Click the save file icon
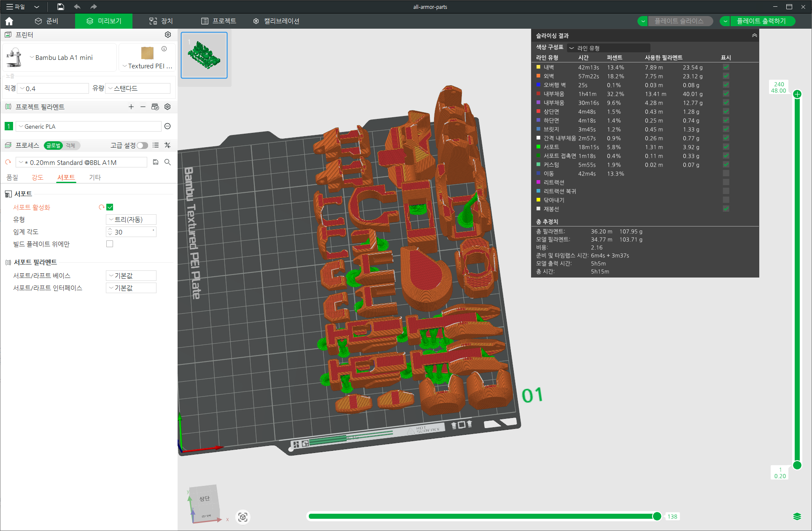Viewport: 812px width, 531px height. pyautogui.click(x=61, y=7)
